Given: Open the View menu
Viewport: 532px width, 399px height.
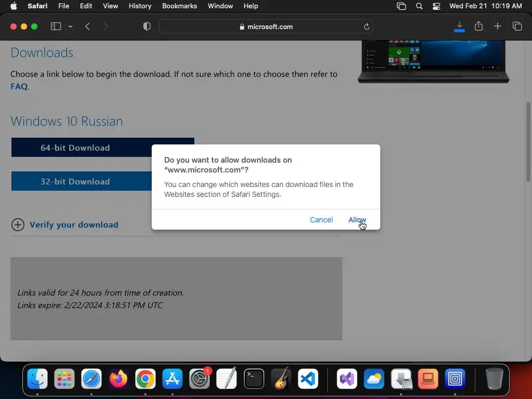Looking at the screenshot, I should tap(110, 6).
